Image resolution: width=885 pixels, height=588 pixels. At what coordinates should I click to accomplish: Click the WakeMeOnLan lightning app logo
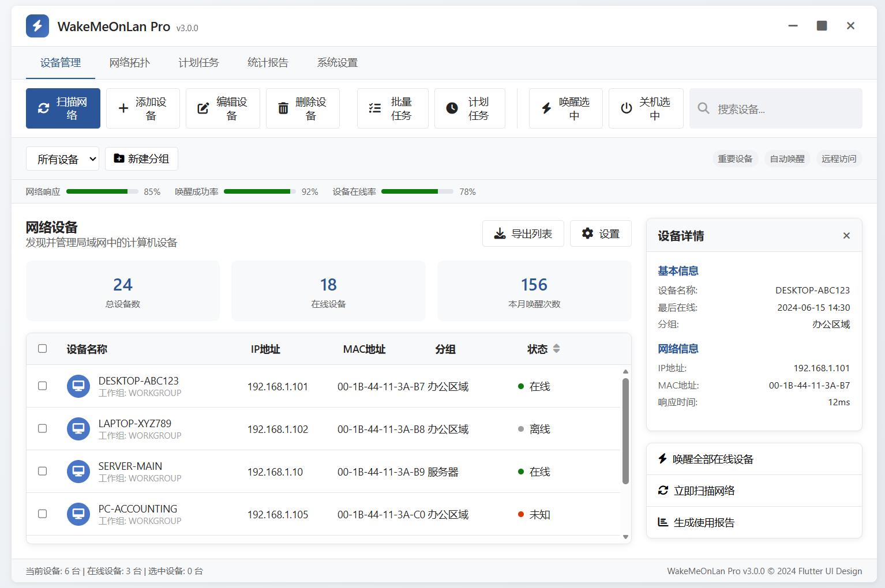click(37, 26)
